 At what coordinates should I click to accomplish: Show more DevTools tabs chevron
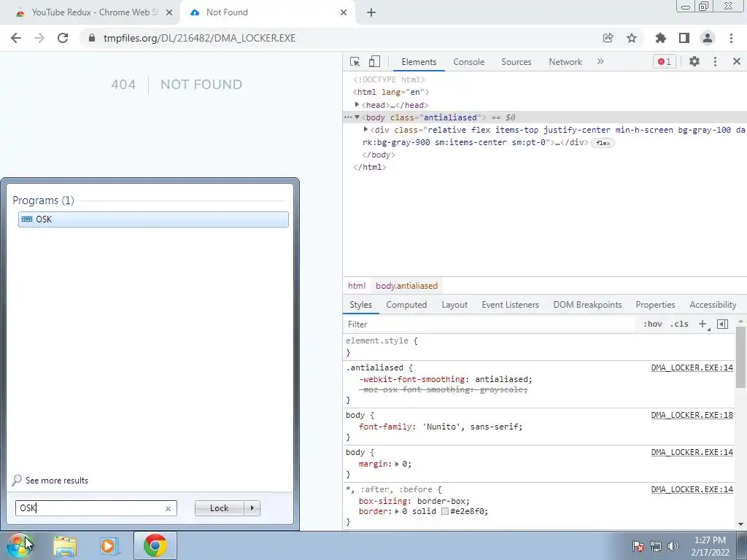[x=600, y=61]
